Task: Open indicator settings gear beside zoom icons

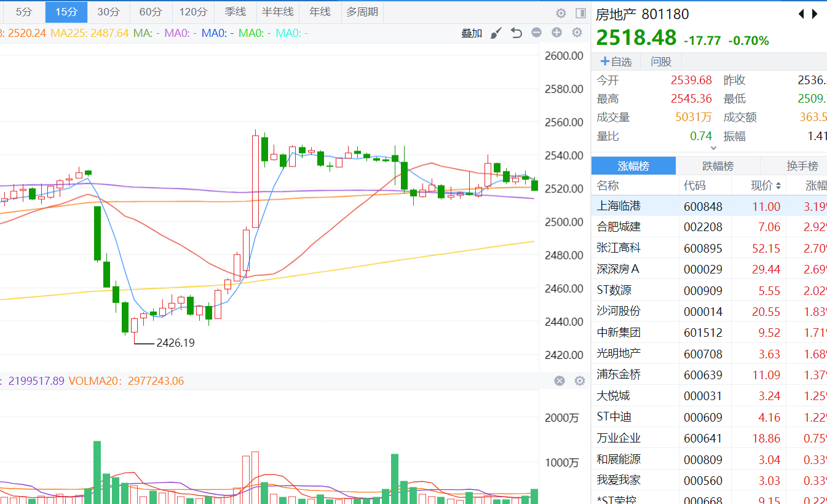Action: tap(577, 33)
